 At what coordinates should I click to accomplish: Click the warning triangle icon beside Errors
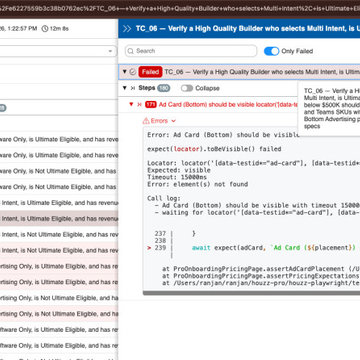(x=146, y=121)
